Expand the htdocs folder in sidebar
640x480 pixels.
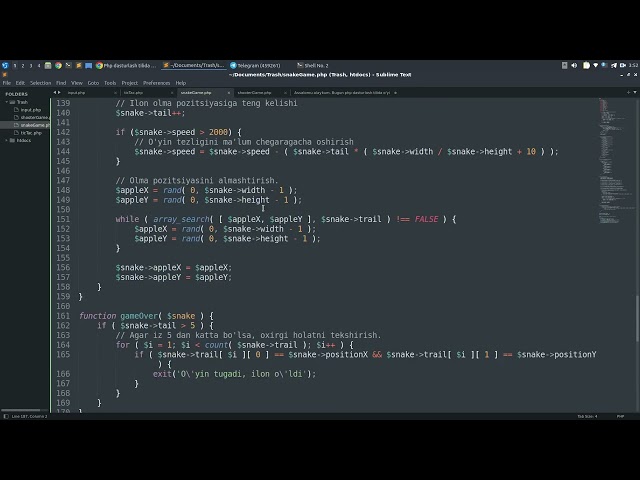(x=7, y=140)
